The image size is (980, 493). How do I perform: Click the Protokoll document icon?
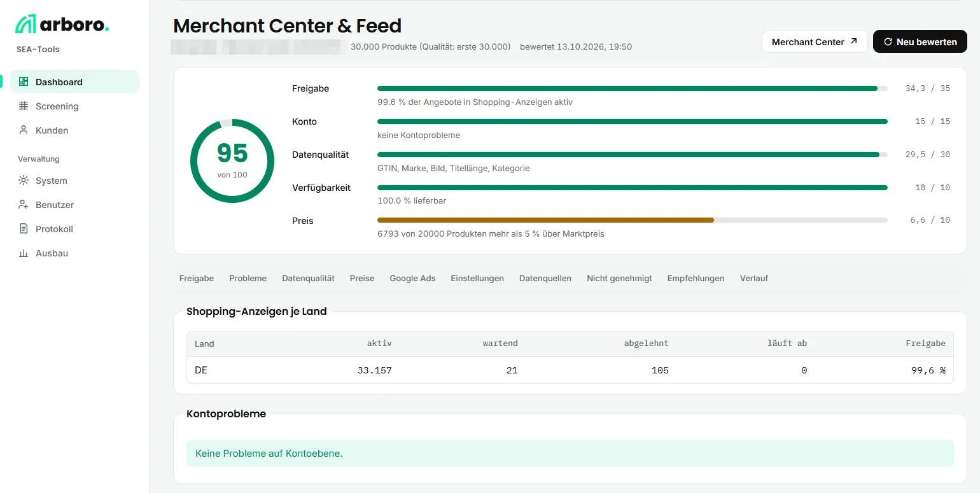tap(24, 228)
